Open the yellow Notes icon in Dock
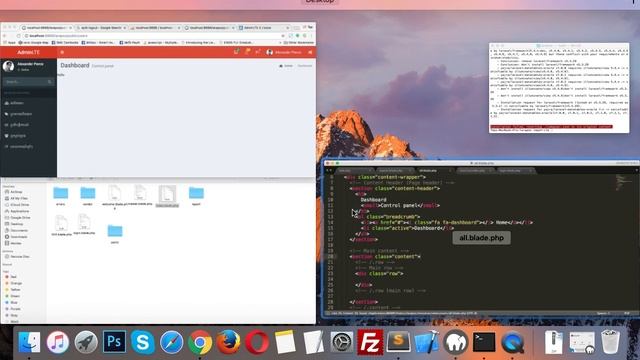This screenshot has width=640, height=360. (285, 342)
